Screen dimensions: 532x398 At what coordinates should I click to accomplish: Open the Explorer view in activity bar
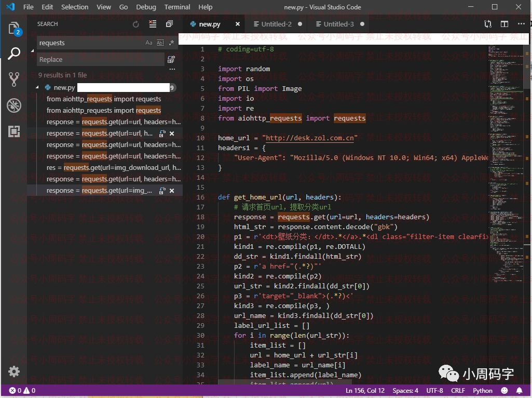(x=14, y=28)
